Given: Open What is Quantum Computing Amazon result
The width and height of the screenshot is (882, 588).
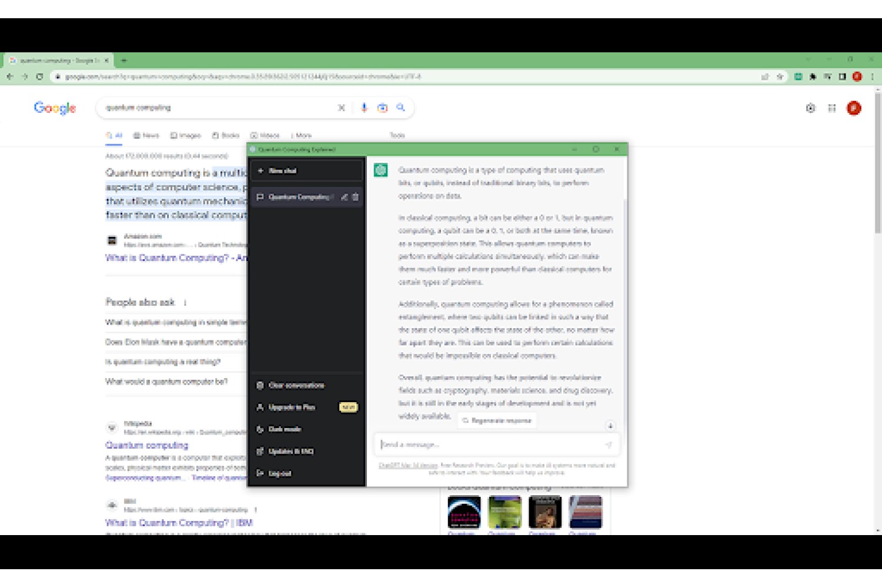Looking at the screenshot, I should coord(176,258).
